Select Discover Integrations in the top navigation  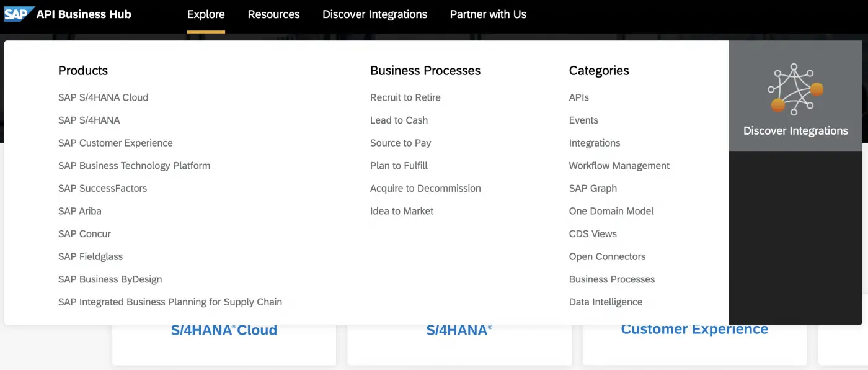click(374, 14)
